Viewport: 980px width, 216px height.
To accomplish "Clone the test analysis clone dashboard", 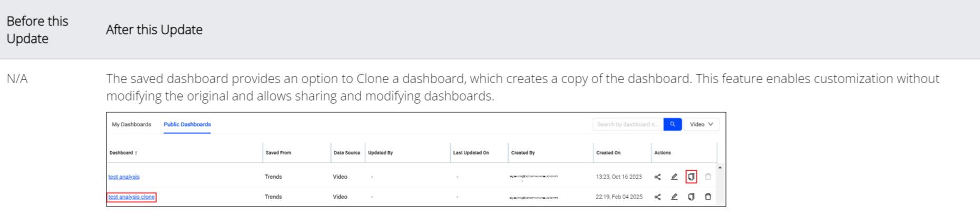I will tap(691, 197).
